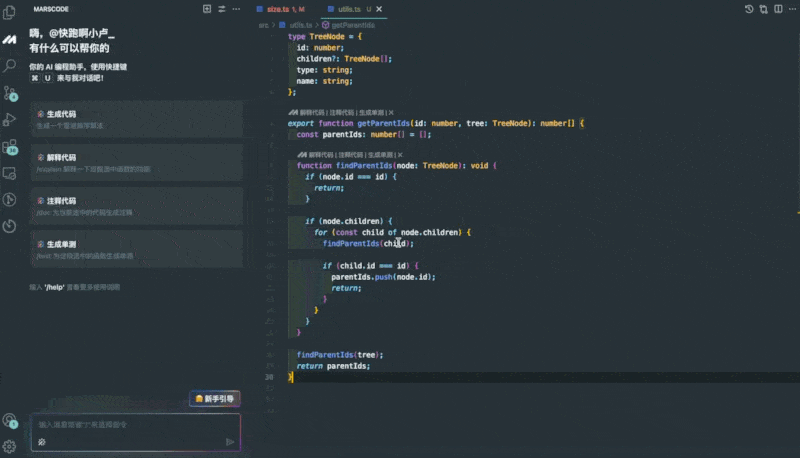The height and width of the screenshot is (458, 800).
Task: Click the 'return parentIds;' code line
Action: (333, 366)
